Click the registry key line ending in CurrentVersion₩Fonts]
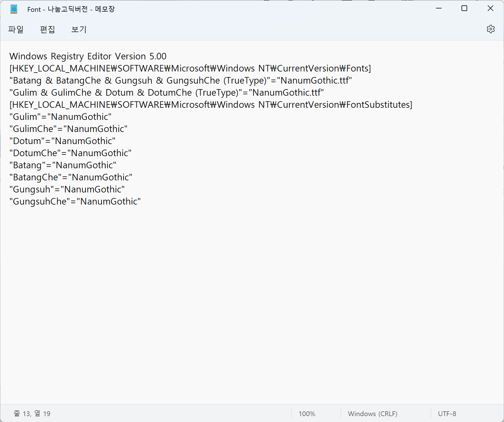Image resolution: width=504 pixels, height=422 pixels. (190, 68)
